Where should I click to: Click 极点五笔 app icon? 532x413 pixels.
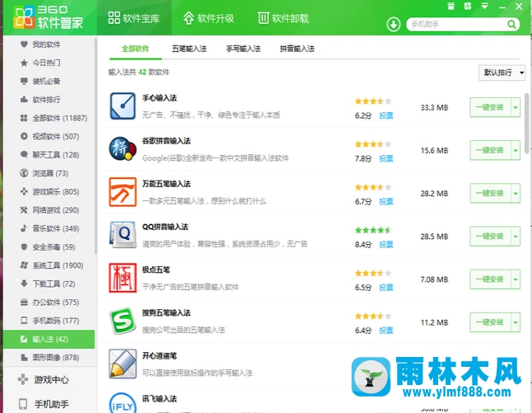(x=123, y=278)
